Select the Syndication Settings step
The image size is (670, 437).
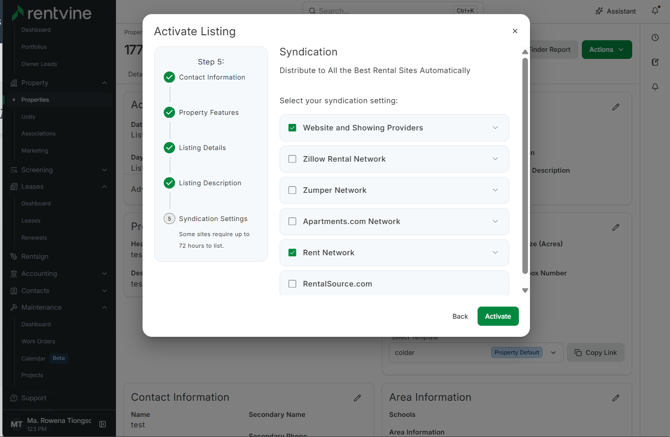(x=213, y=219)
